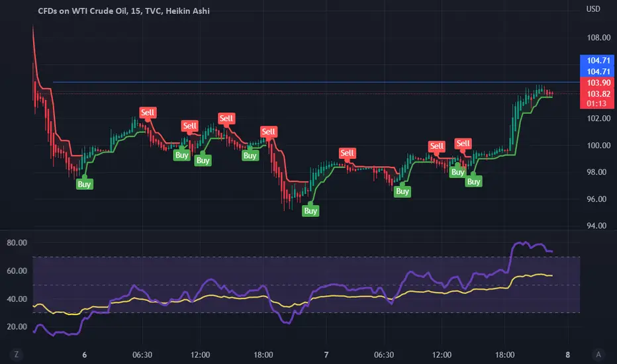Viewport: 617px width, 364px height.
Task: Click the Sell marker after date 7 near 99.00
Action: coord(347,153)
